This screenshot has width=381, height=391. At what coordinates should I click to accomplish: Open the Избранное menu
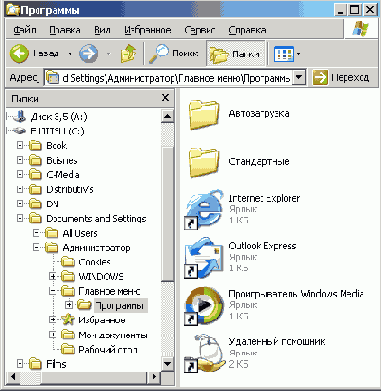(148, 30)
